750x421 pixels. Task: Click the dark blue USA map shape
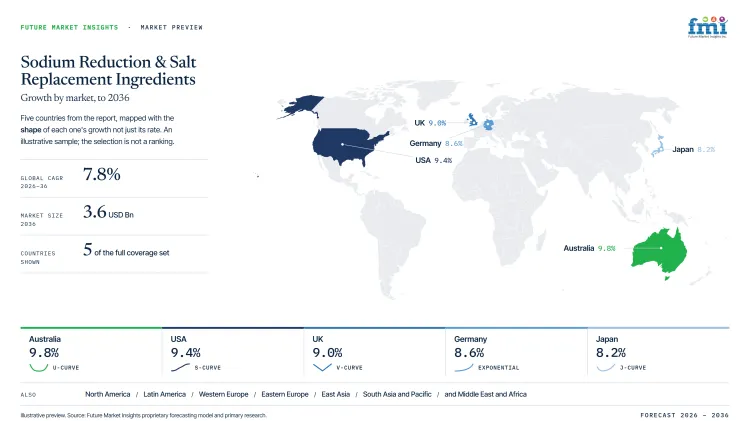click(x=348, y=145)
